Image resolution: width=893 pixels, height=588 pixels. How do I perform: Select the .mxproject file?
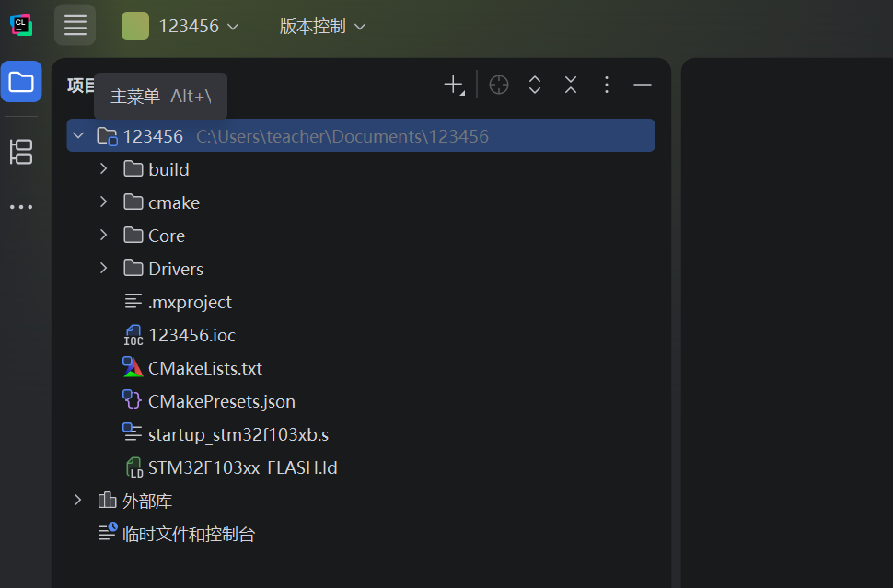[x=190, y=302]
